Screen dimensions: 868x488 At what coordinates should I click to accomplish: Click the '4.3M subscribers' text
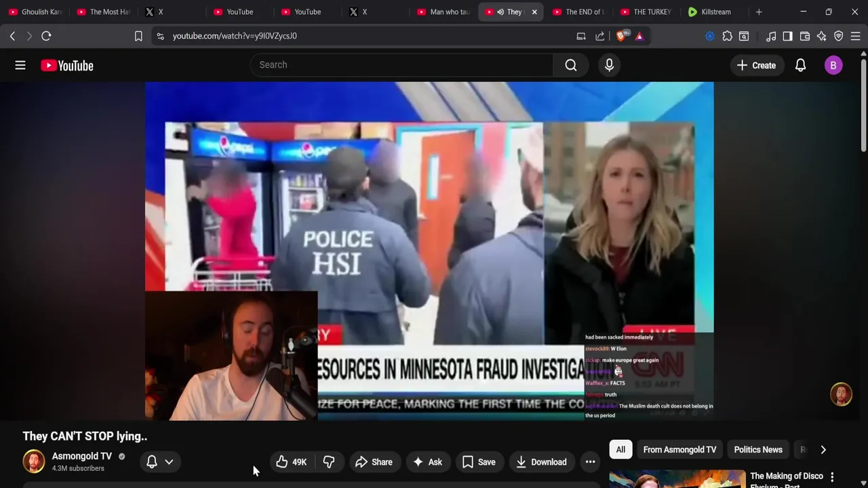pos(78,468)
